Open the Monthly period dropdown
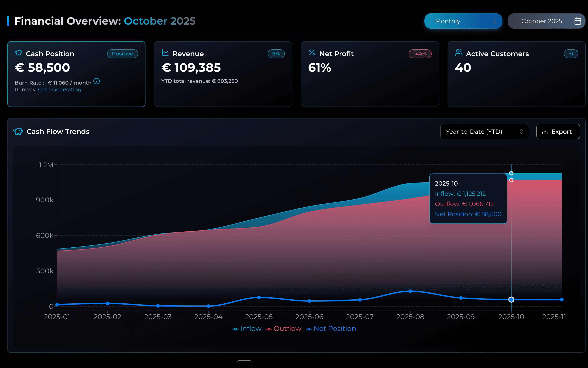The height and width of the screenshot is (368, 588). [463, 21]
